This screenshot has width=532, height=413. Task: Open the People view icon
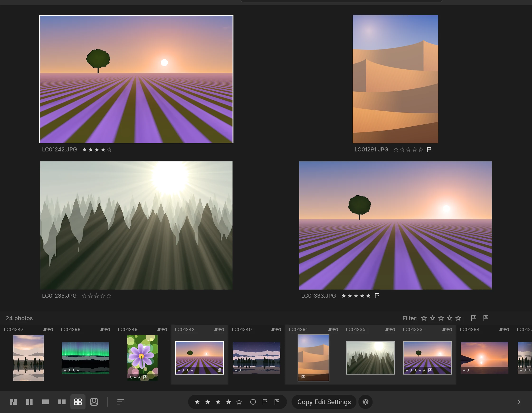94,402
